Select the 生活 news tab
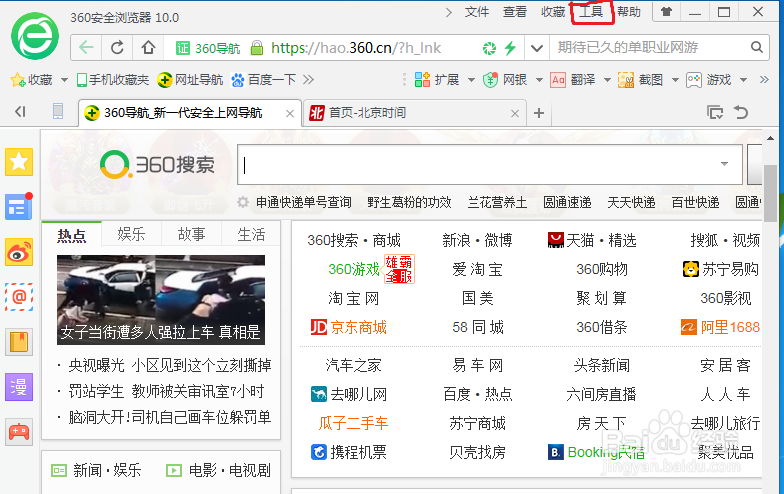 [x=251, y=234]
